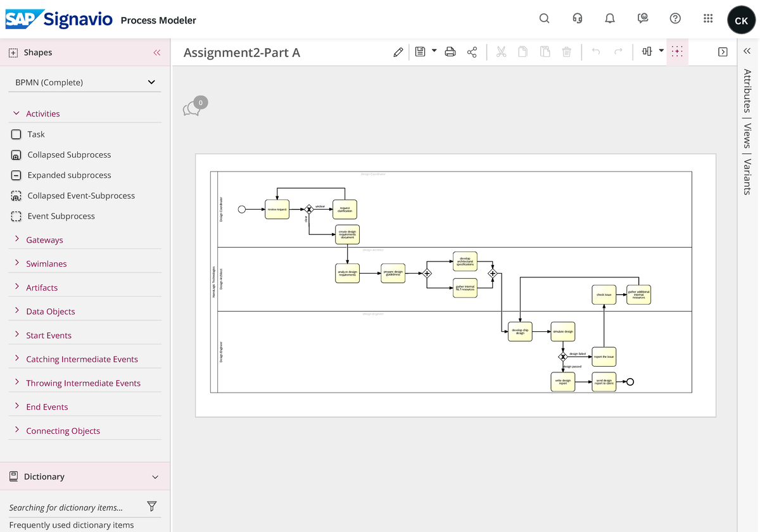Click the Assignment2-Part A title
Viewport: 760px width, 532px height.
(242, 53)
